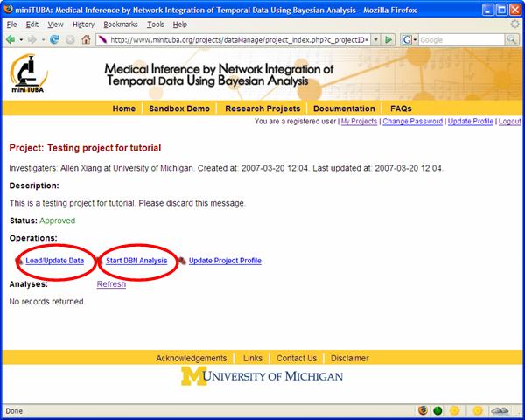The width and height of the screenshot is (525, 420).
Task: Go to the browser Home icon
Action: click(x=86, y=40)
